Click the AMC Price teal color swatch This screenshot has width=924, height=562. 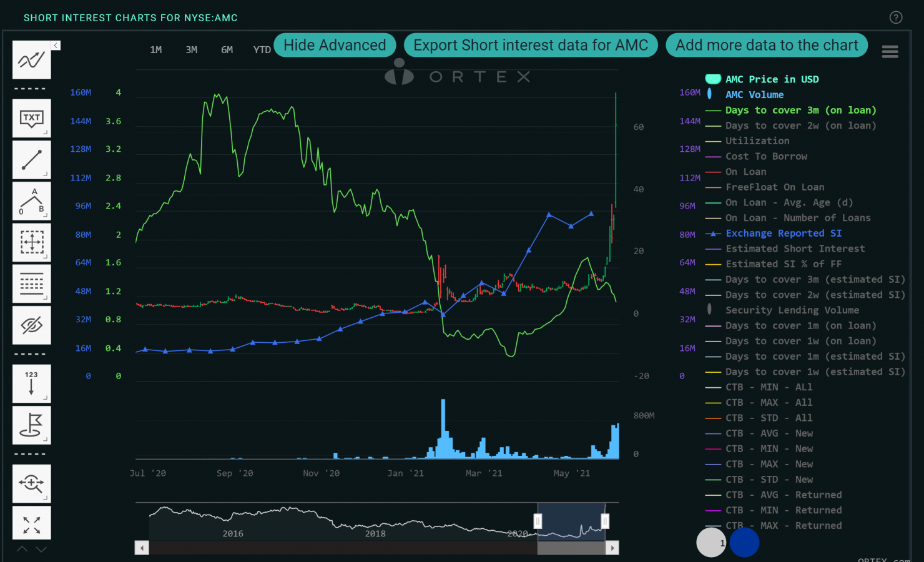tap(713, 79)
